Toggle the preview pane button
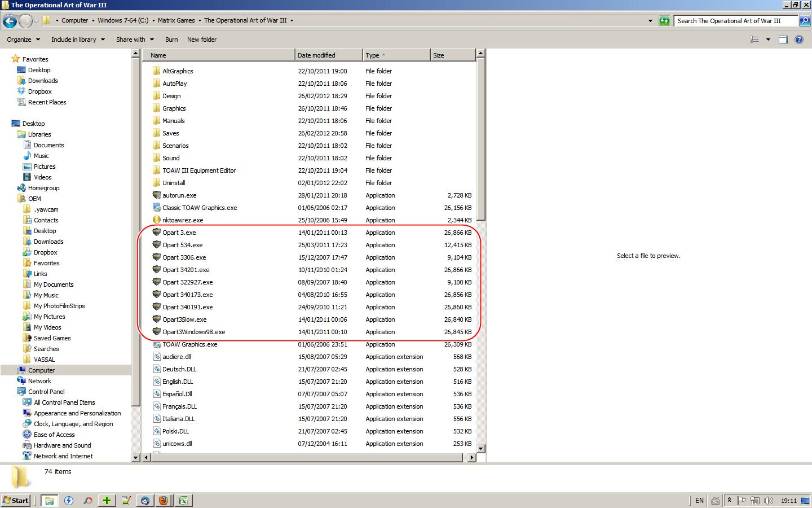The image size is (812, 508). (783, 40)
